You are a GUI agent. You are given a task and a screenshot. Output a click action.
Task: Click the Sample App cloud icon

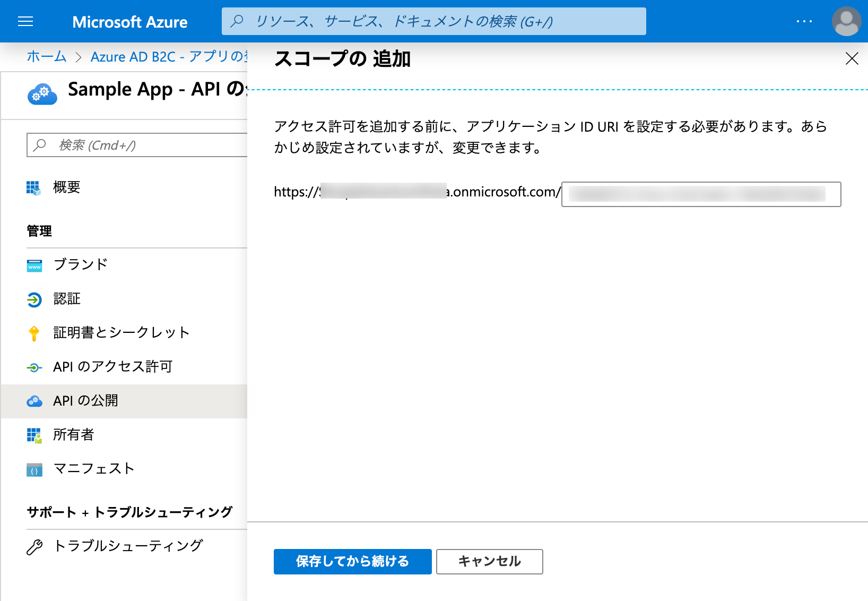42,95
